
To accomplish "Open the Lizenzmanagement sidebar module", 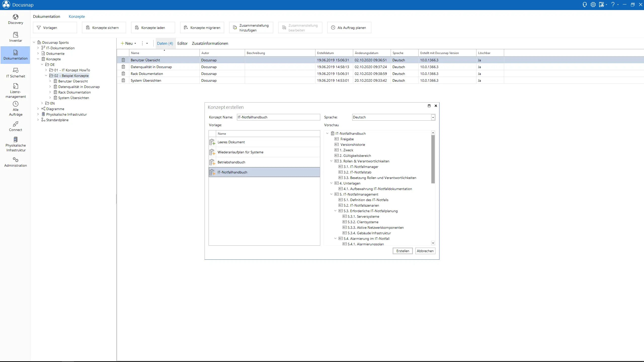I will (16, 91).
